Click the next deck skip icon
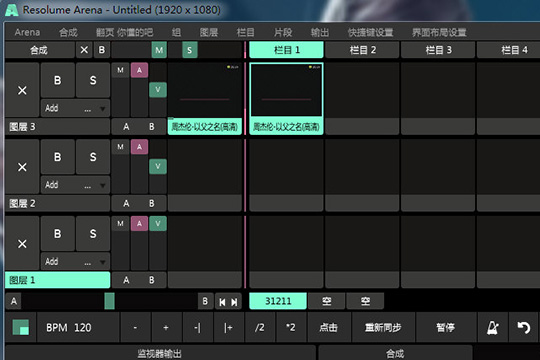The width and height of the screenshot is (540, 360). point(234,302)
